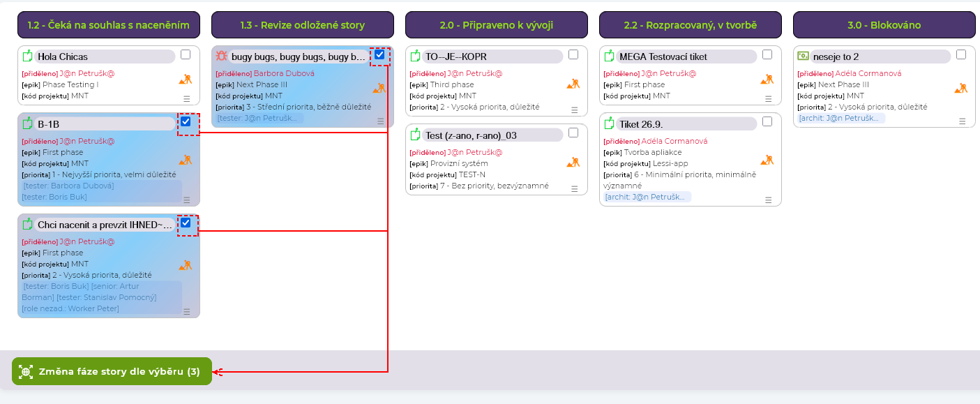Expand menu lines on TO--JE--KOPR card
980x404 pixels.
pos(574,110)
